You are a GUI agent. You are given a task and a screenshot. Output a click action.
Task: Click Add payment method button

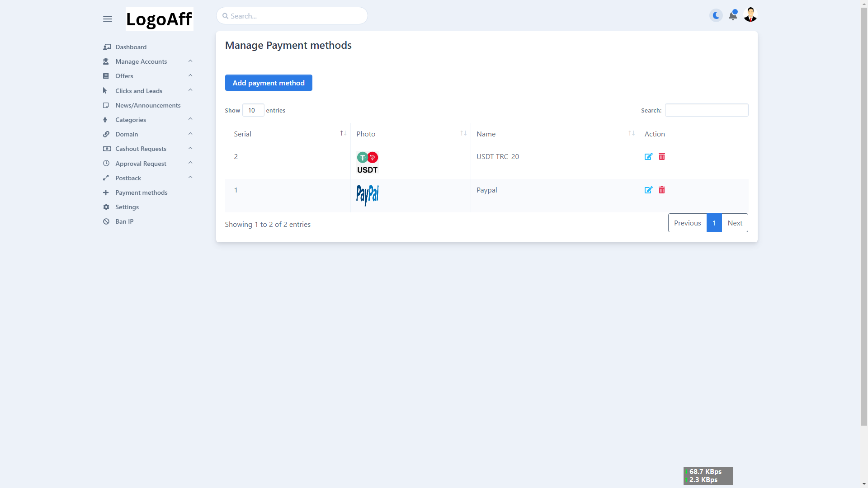[269, 83]
